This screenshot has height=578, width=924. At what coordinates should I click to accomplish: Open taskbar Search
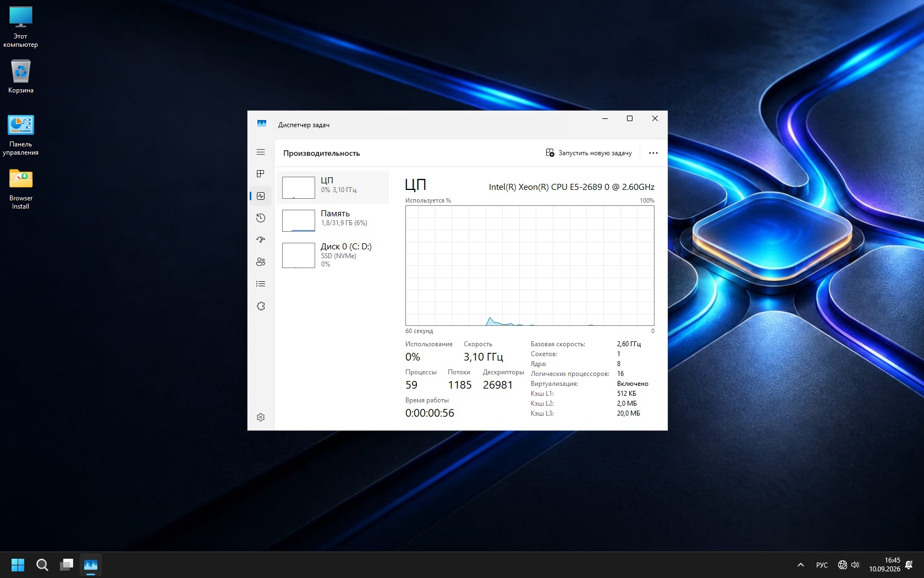[42, 565]
